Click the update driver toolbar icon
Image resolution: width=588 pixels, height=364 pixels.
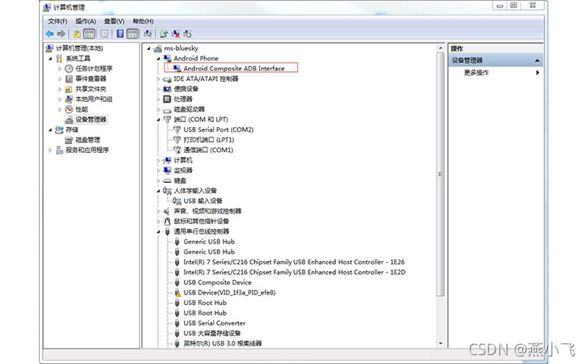164,34
